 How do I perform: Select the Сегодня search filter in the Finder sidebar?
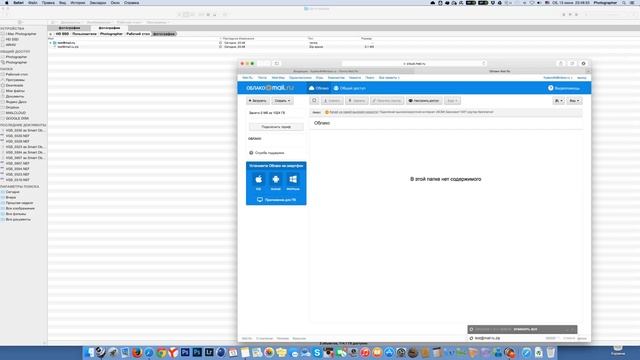click(12, 192)
